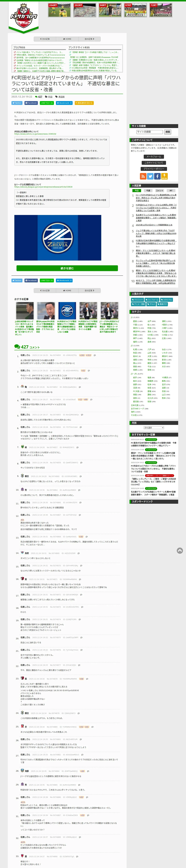Screen dimensions: 186x868
Task: Open the orange RSS feed icon
Action: [x=143, y=176]
